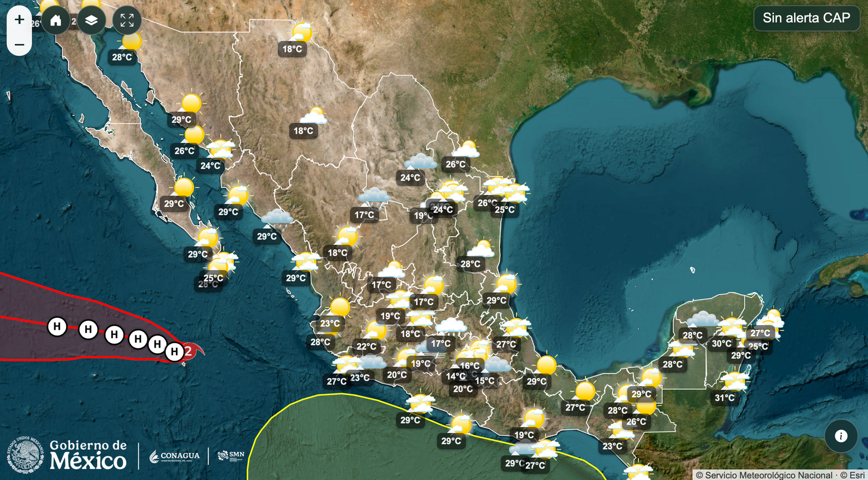
Task: Click the 16°C temperature label
Action: (x=469, y=366)
